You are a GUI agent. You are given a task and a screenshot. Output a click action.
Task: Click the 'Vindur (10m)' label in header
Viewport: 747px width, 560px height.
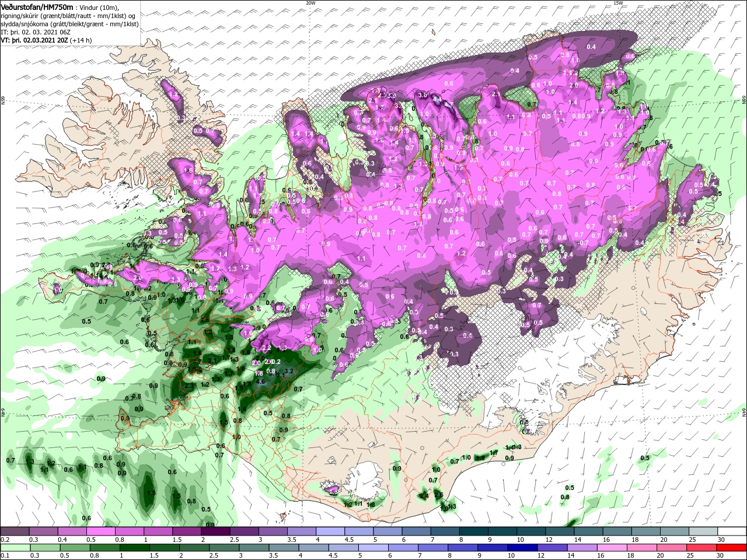click(x=98, y=8)
